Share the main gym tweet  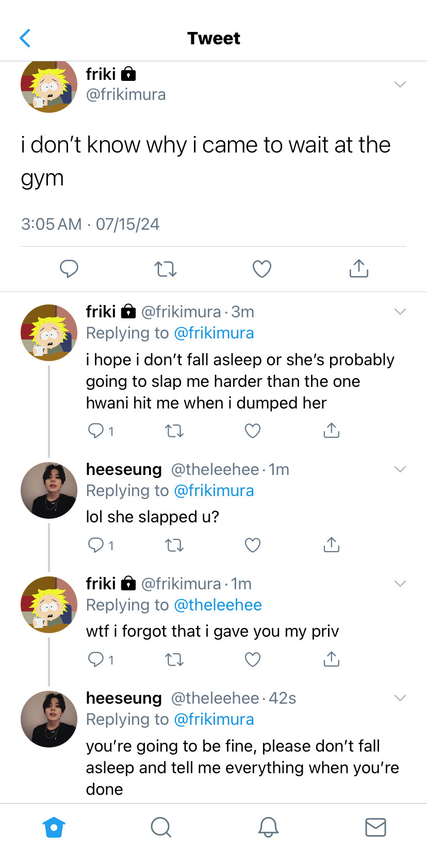click(358, 269)
